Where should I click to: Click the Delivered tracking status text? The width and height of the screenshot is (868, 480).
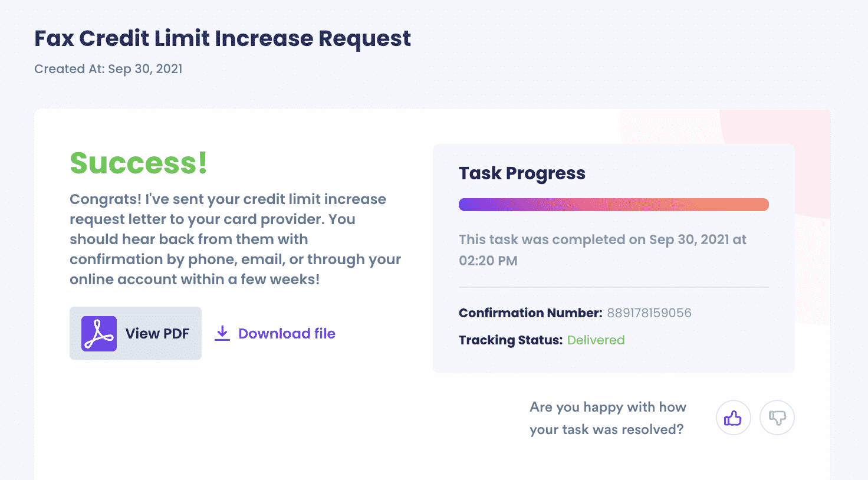596,340
